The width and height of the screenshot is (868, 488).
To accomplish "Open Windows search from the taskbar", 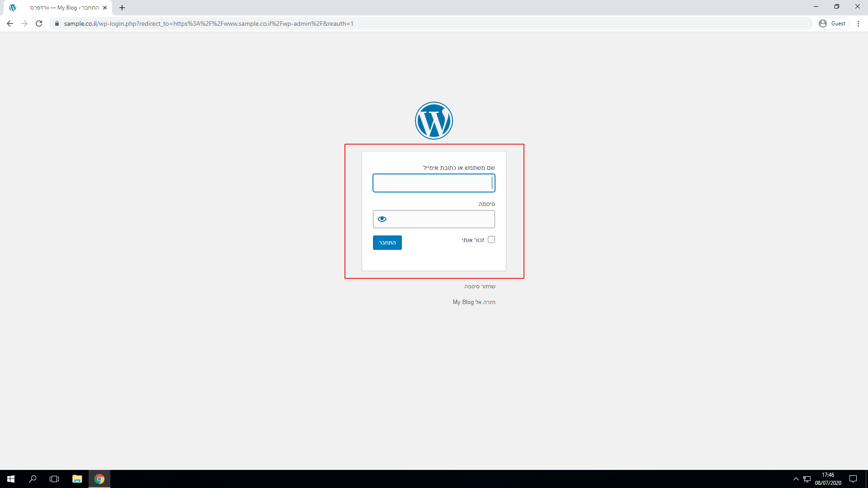I will pyautogui.click(x=33, y=479).
